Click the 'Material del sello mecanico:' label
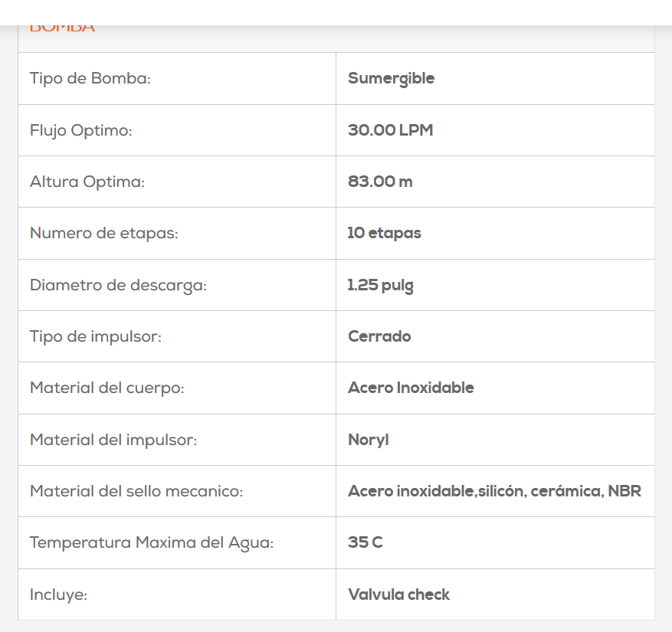This screenshot has width=672, height=632. [x=136, y=492]
